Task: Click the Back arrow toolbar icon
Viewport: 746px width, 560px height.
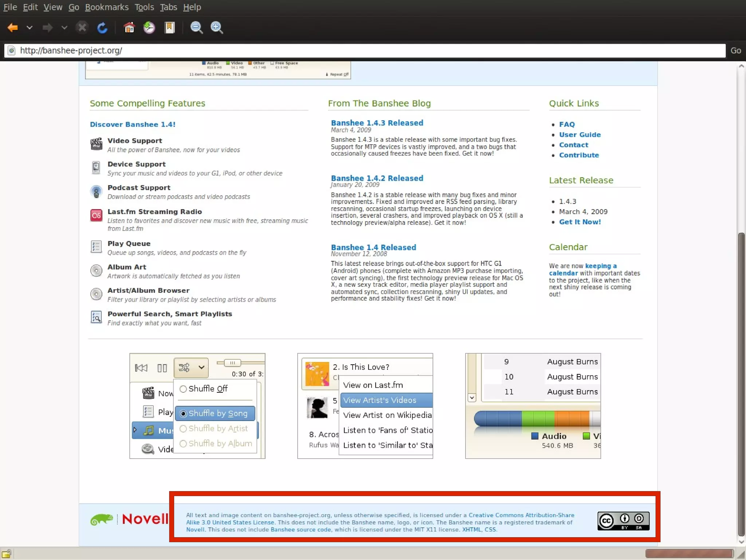Action: [x=13, y=28]
